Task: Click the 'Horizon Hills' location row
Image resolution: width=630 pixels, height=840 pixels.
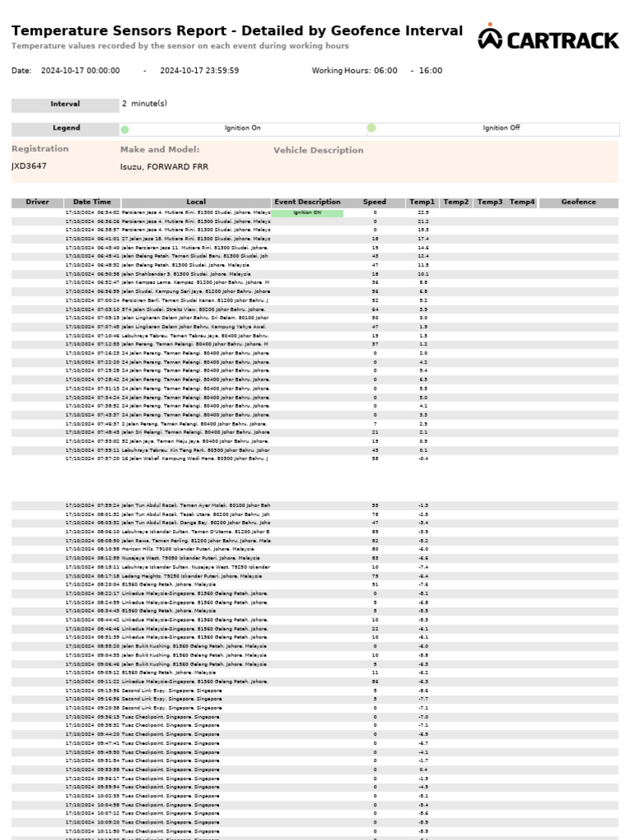Action: coord(315,550)
